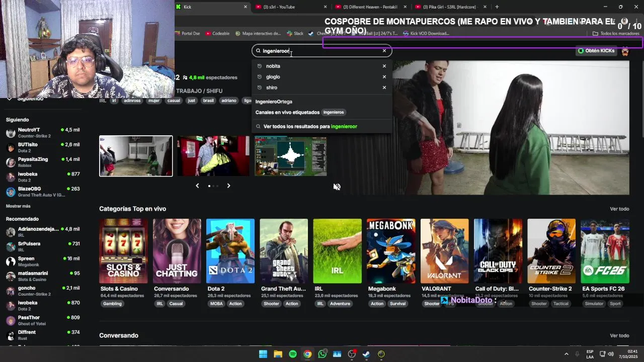Open the VALORANT category card
The width and height of the screenshot is (644, 362).
click(444, 251)
